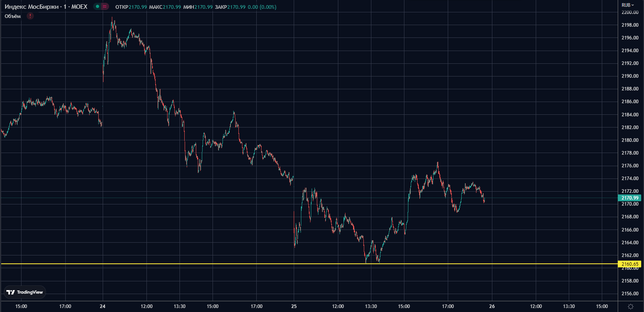Click the TradingView logo
This screenshot has width=644, height=312.
click(x=25, y=292)
